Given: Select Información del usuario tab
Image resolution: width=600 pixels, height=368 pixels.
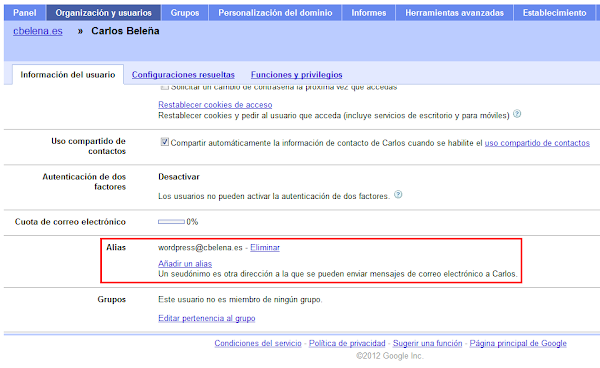Looking at the screenshot, I should point(68,75).
